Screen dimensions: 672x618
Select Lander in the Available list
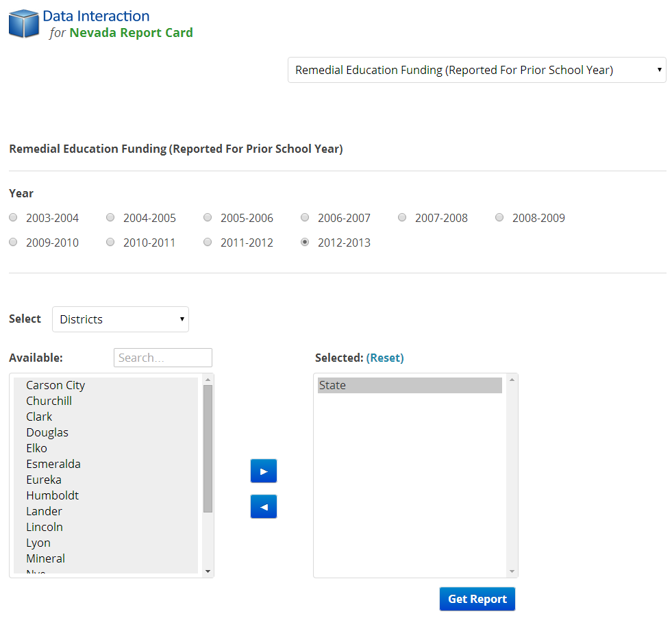click(x=106, y=511)
